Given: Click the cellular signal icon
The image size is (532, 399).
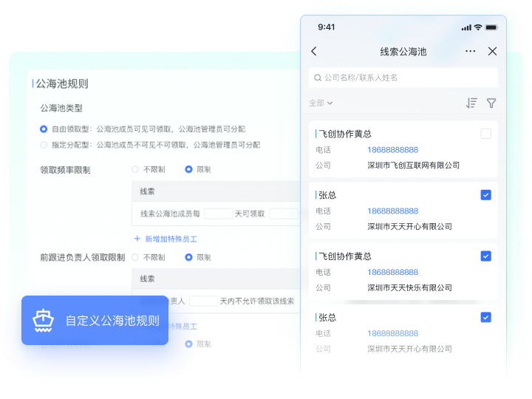Looking at the screenshot, I should [x=466, y=27].
